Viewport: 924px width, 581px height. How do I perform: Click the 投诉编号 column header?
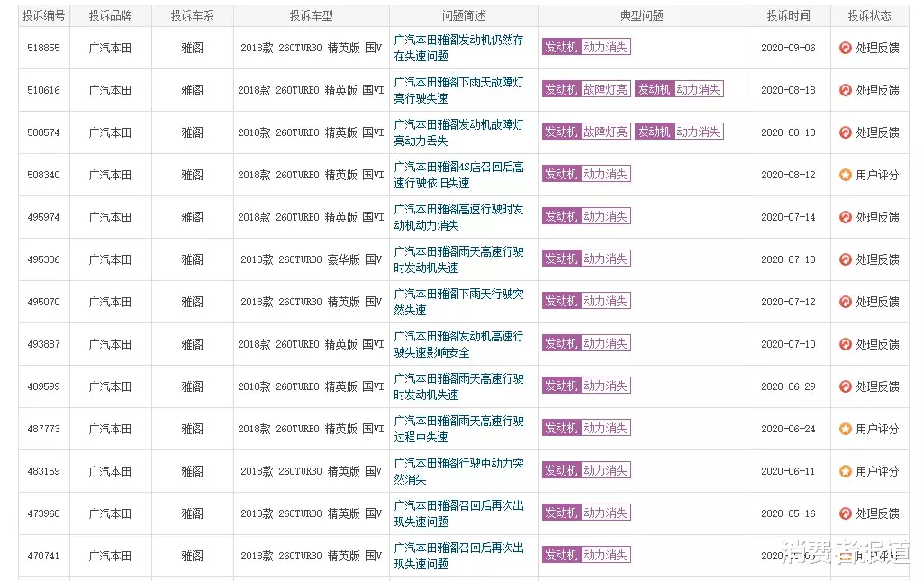(x=43, y=16)
